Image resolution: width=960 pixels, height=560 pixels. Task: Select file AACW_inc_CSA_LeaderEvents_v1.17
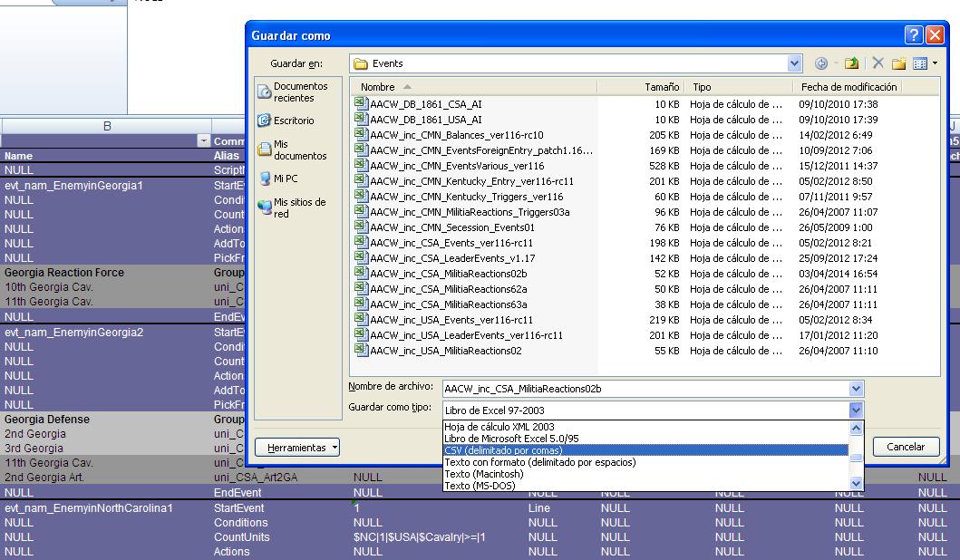451,258
